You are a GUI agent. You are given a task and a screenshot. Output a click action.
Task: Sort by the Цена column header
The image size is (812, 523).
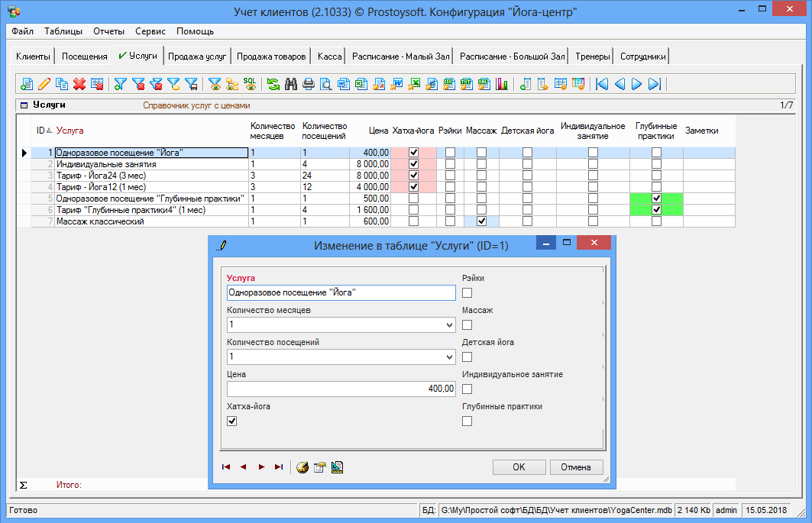coord(379,131)
